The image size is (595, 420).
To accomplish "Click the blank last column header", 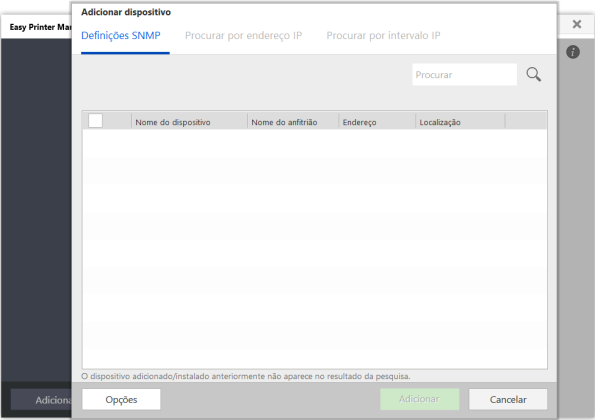I will [x=526, y=122].
